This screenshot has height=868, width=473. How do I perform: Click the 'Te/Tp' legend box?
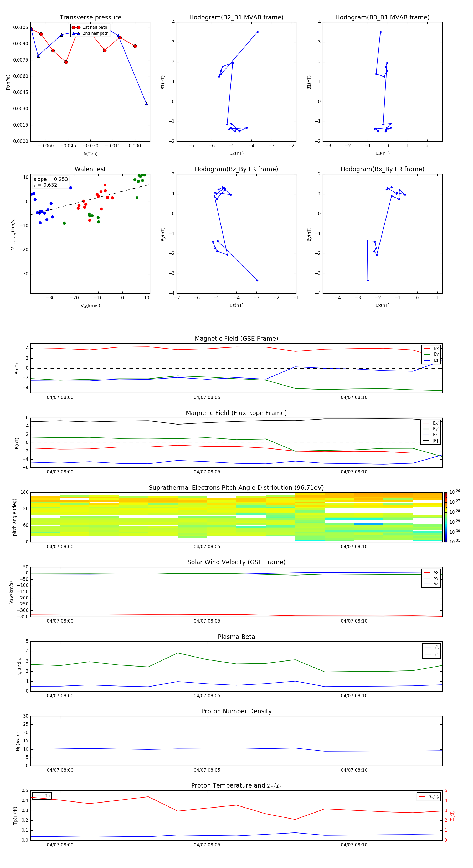[x=429, y=796]
